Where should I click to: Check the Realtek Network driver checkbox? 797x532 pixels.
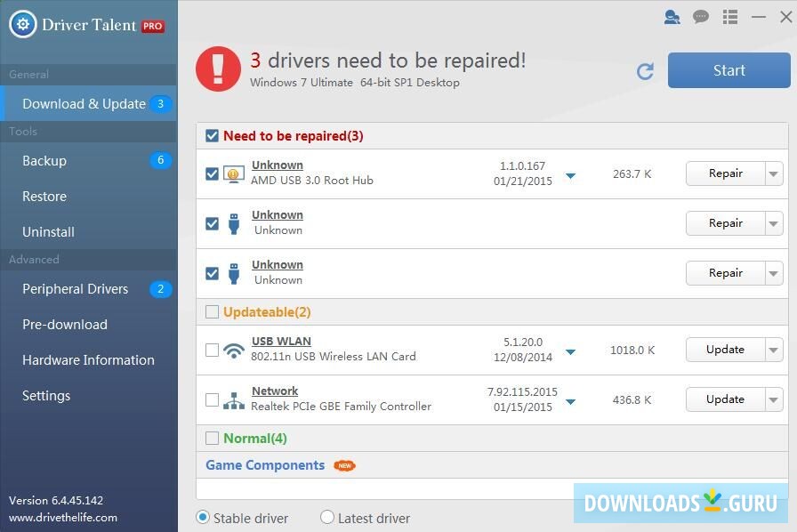click(212, 399)
